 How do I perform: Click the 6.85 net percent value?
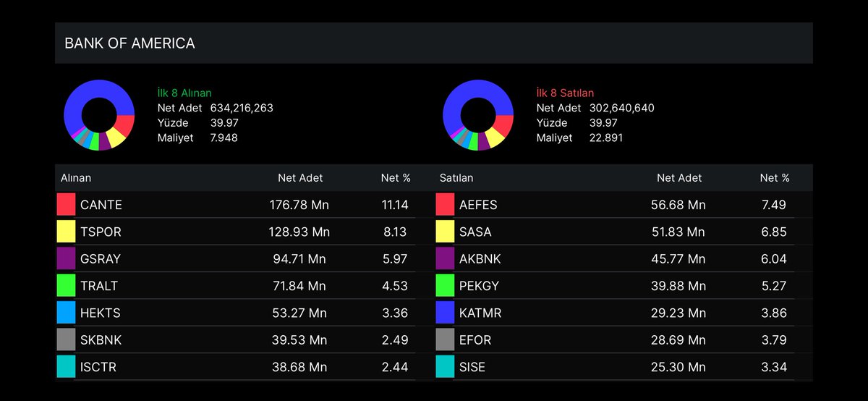[x=774, y=232]
